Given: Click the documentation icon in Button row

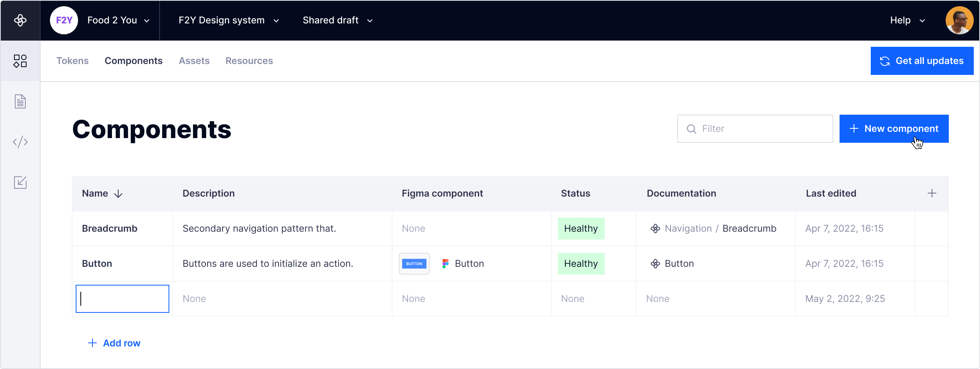Looking at the screenshot, I should [x=655, y=264].
